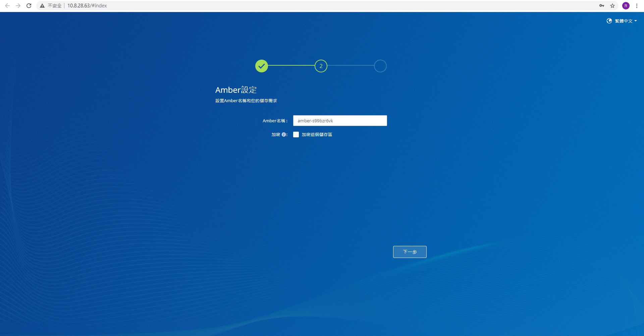Image resolution: width=644 pixels, height=336 pixels.
Task: Open the 繁體中文 language dropdown
Action: click(626, 21)
